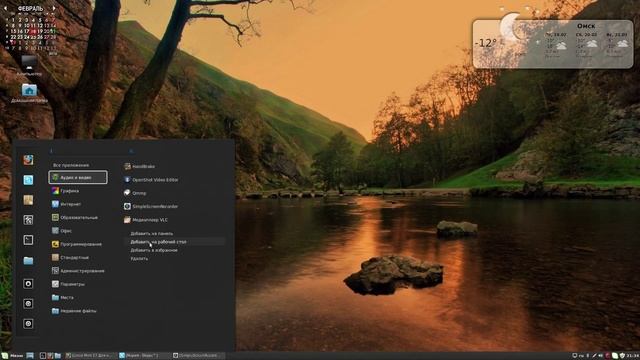Choose Добавить в избранное option
Viewport: 640px width, 360px height.
(x=154, y=250)
